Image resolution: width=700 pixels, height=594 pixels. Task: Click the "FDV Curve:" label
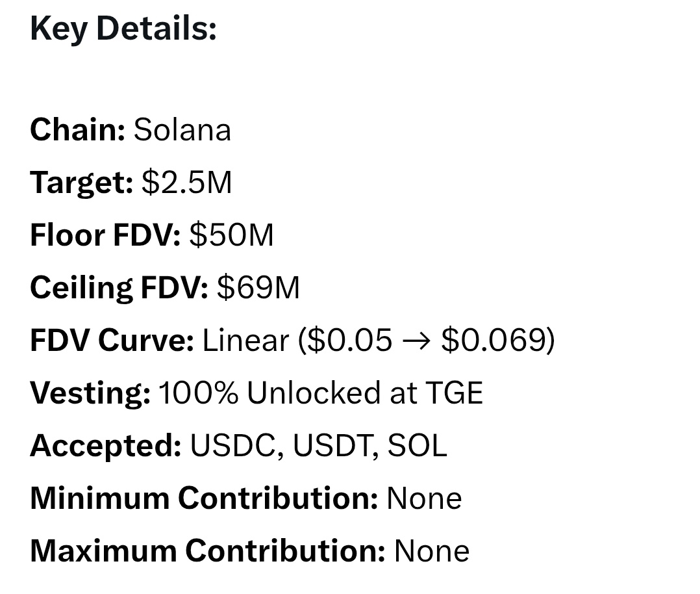112,341
